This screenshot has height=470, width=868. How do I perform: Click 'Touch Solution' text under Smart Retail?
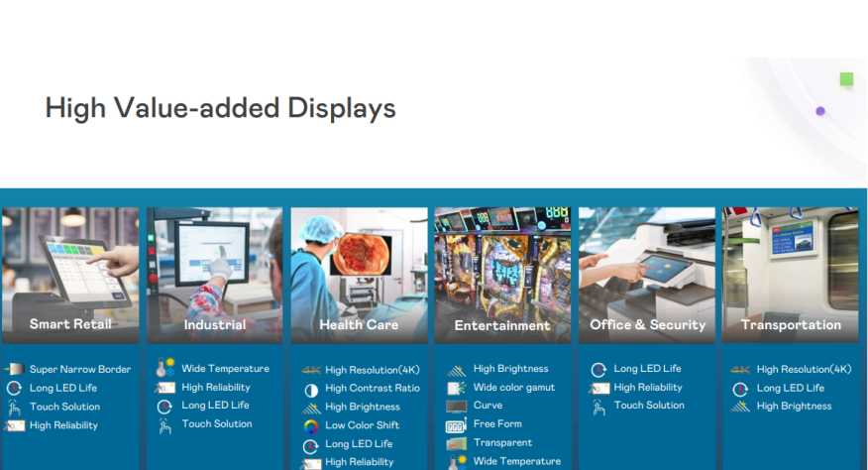(x=64, y=407)
